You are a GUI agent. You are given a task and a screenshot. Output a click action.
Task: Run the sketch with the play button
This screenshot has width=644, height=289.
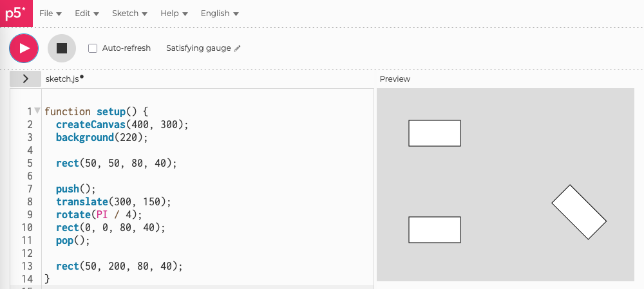coord(24,48)
